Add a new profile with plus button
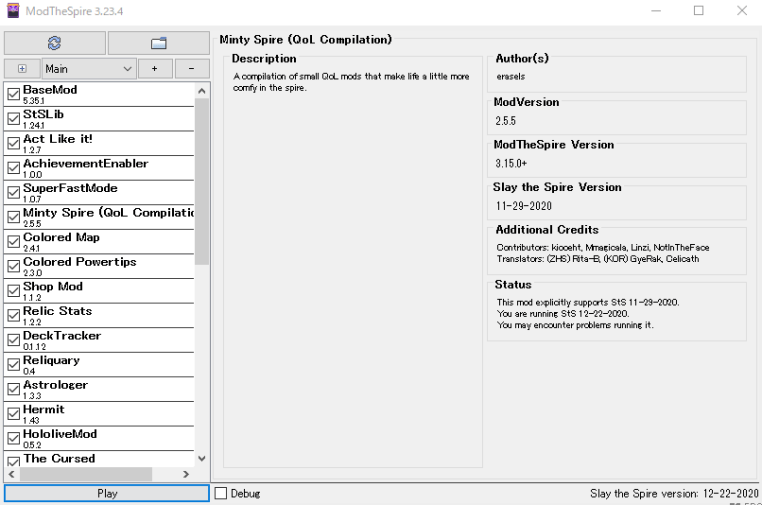Image resolution: width=762 pixels, height=505 pixels. (154, 69)
